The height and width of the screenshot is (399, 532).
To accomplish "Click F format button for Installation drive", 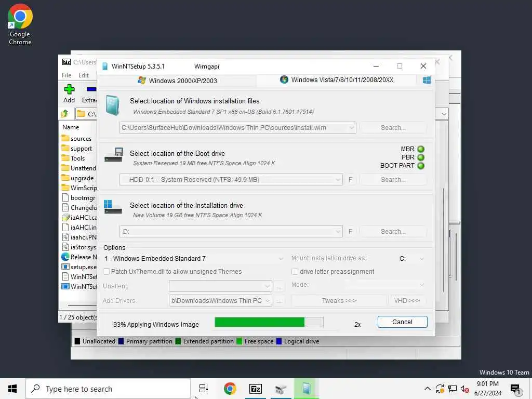I will click(x=351, y=231).
